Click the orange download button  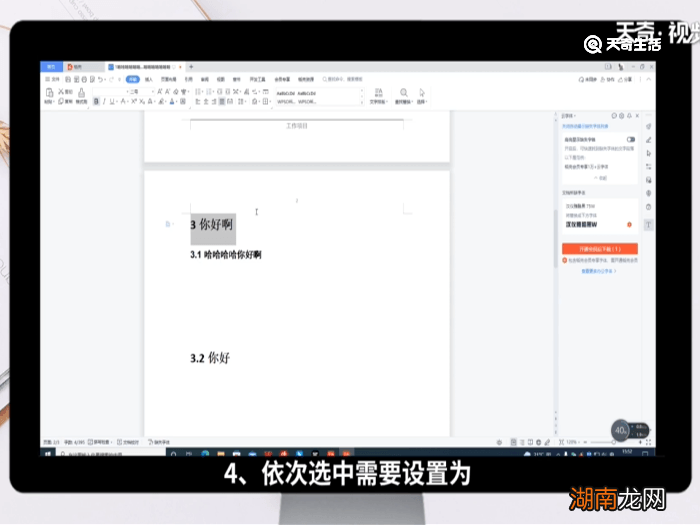(600, 249)
